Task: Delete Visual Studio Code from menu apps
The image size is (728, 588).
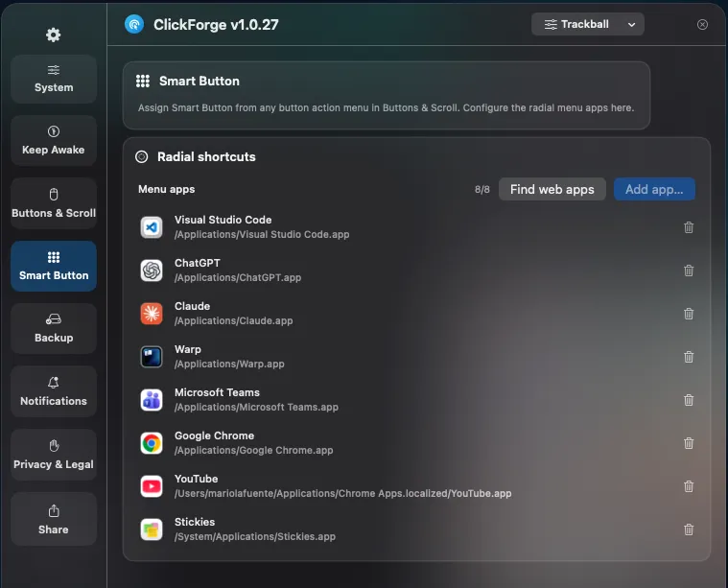Action: click(x=689, y=227)
